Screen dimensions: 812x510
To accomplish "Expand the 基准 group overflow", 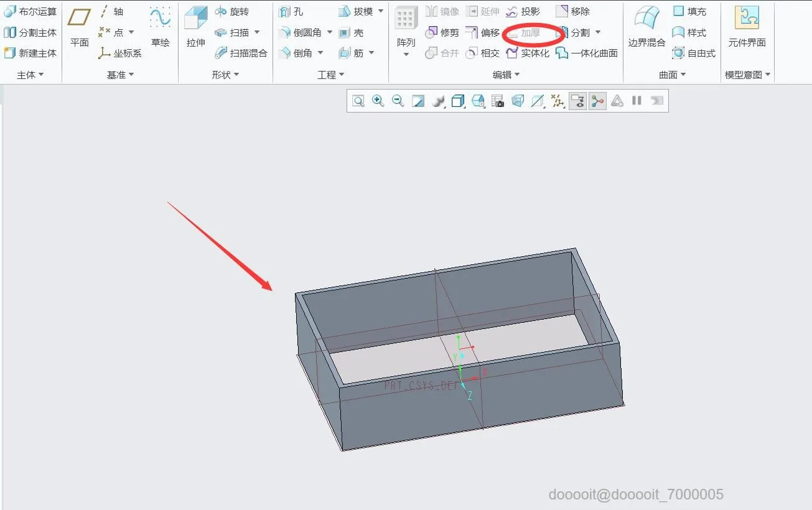I will 121,75.
